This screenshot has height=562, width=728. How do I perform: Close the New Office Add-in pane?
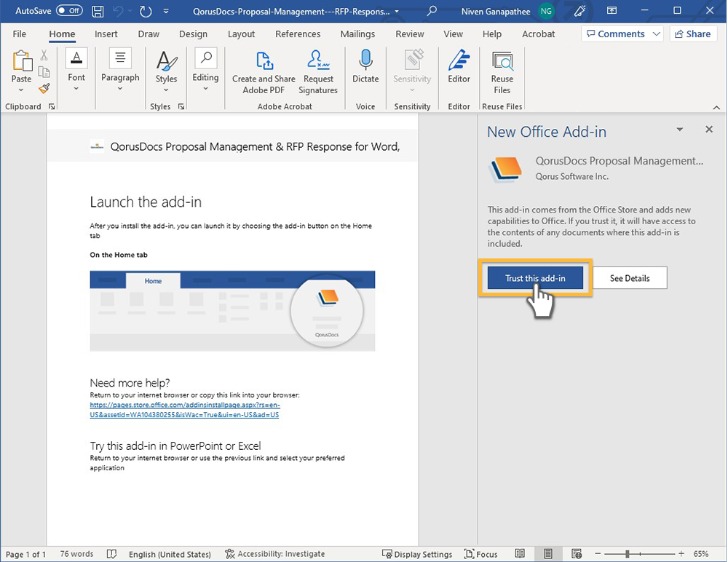[709, 129]
